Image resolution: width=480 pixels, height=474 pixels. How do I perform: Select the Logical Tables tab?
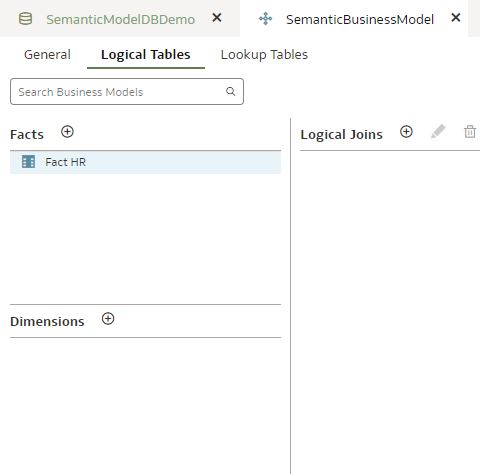pyautogui.click(x=146, y=54)
